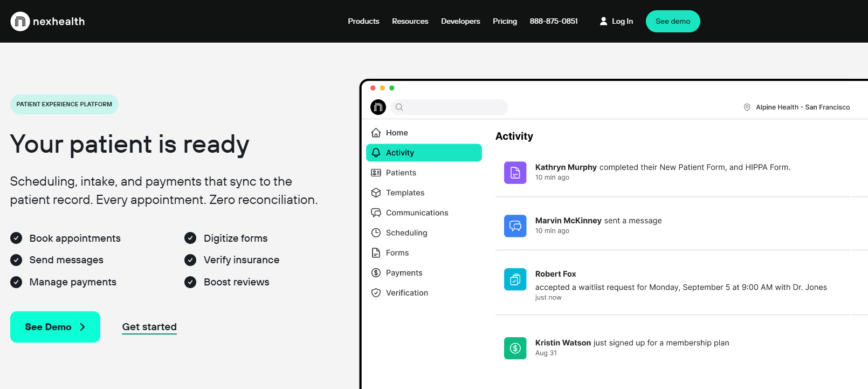Click the Kristin Watson membership plan text
This screenshot has height=389, width=868.
(632, 343)
